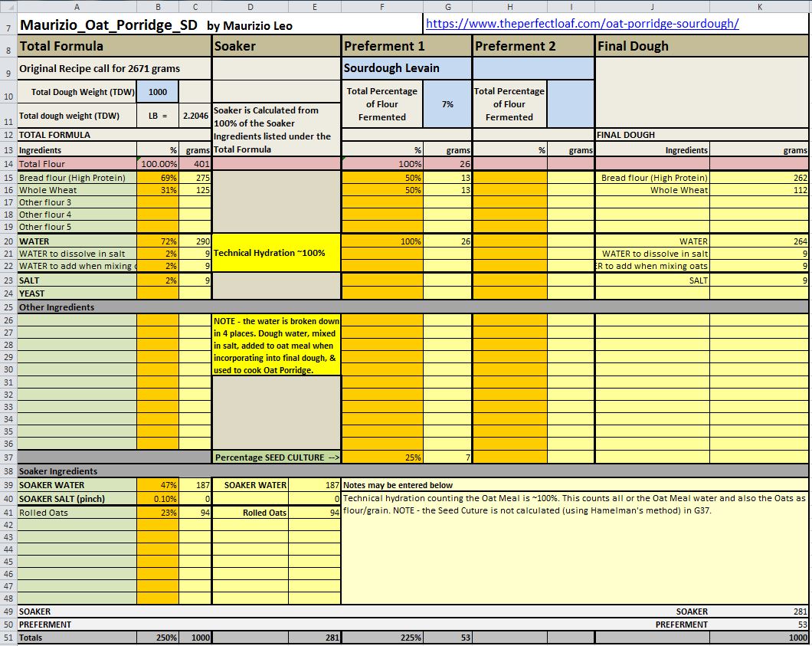
Task: Click the Sourdough Levain name cell
Action: [407, 68]
